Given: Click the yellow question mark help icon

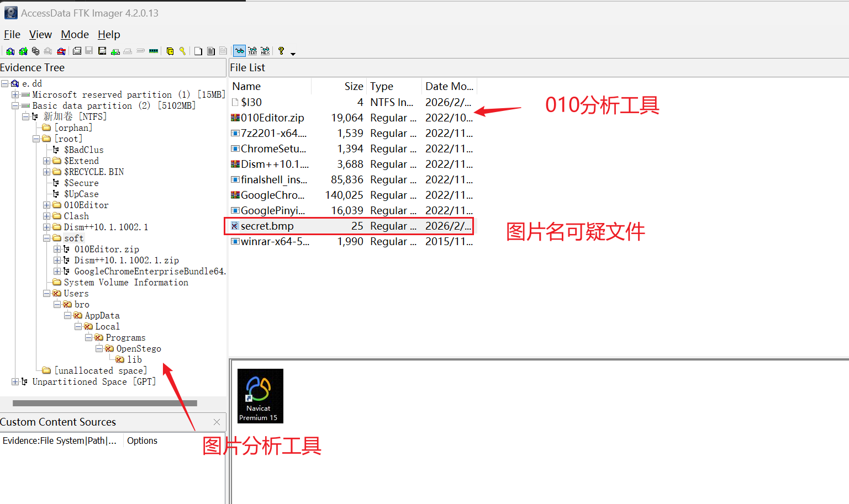Looking at the screenshot, I should (281, 51).
